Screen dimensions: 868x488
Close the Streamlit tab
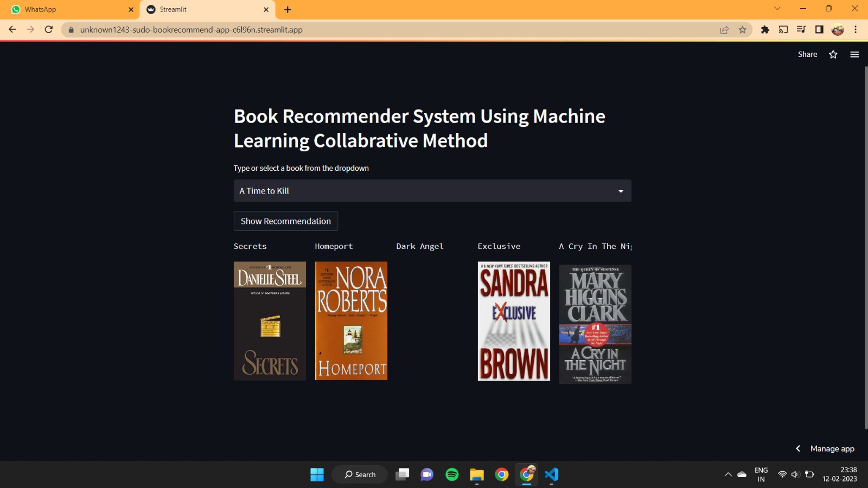coord(266,9)
